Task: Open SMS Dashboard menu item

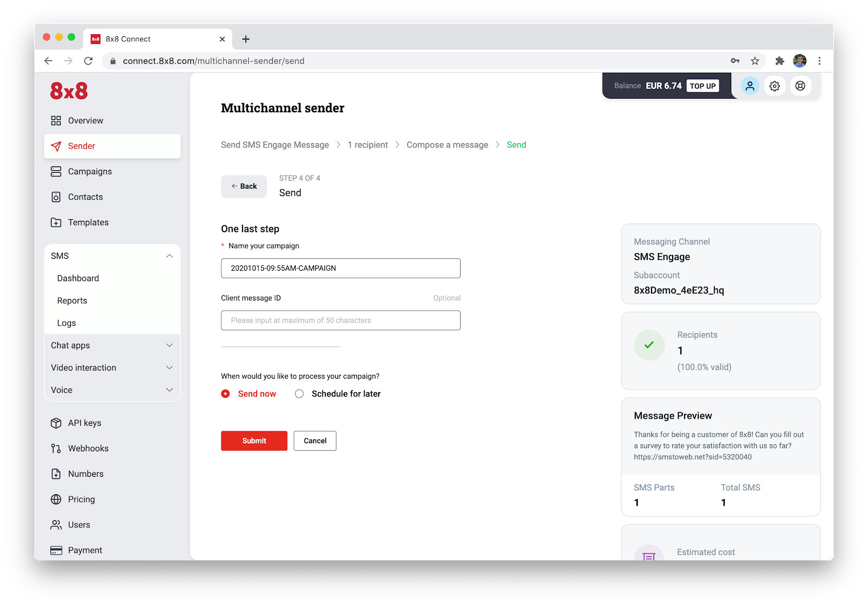Action: (x=78, y=278)
